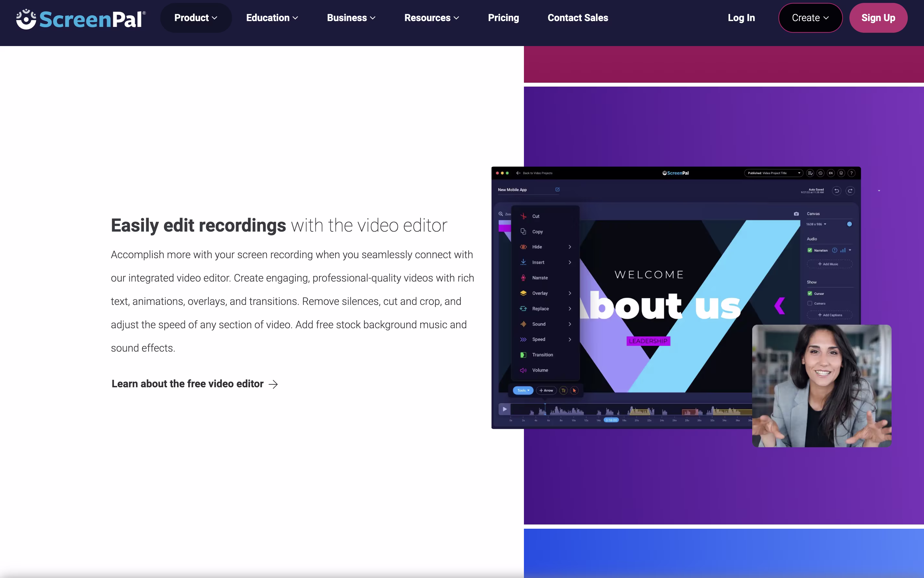The width and height of the screenshot is (924, 578).
Task: Follow Learn about the free video editor link
Action: click(x=195, y=384)
